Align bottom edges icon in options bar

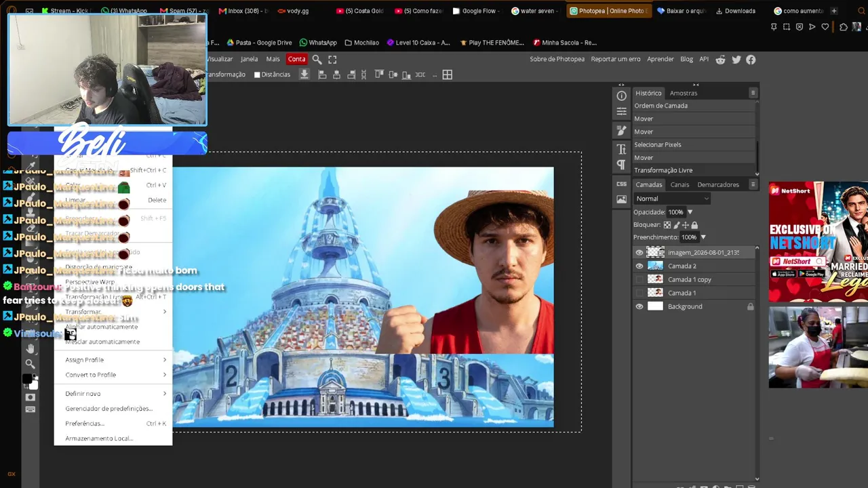(x=406, y=75)
